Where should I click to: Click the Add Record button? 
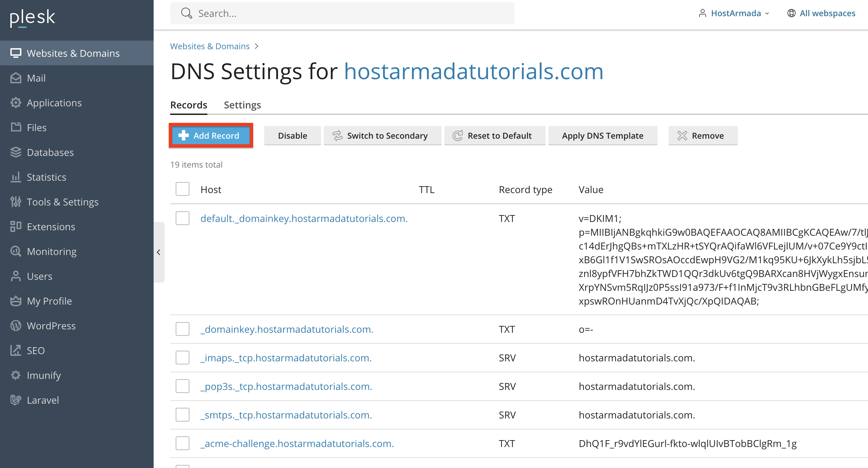coord(211,136)
